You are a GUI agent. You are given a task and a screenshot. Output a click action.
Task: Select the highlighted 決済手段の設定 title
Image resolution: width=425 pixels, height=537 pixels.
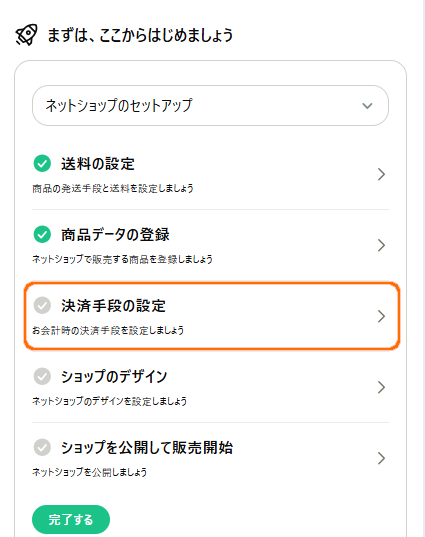click(x=113, y=305)
